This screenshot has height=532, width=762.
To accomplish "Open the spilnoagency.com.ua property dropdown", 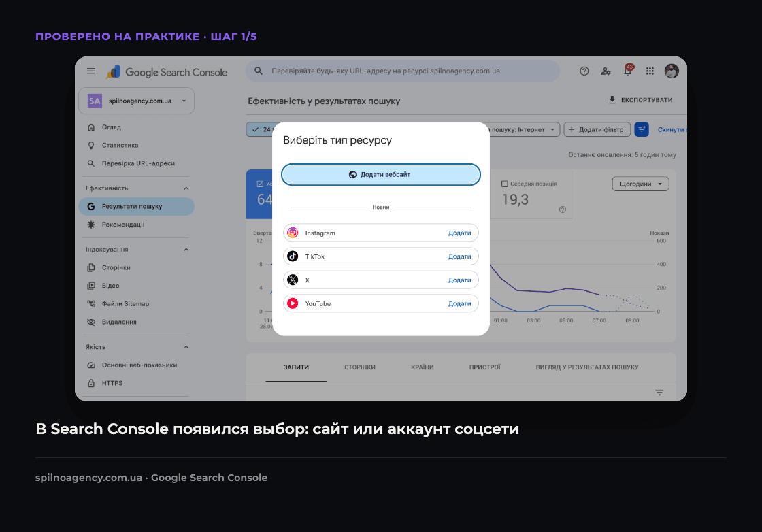I will [x=136, y=101].
